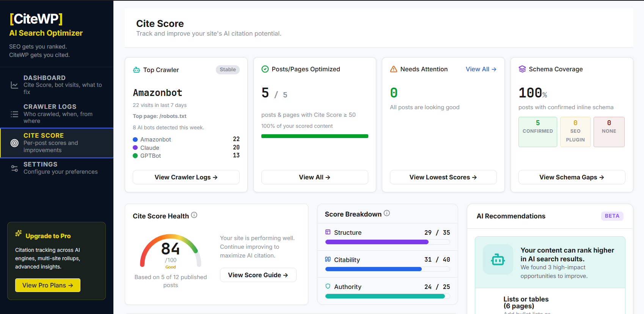Click the Crawler Logs list icon
This screenshot has height=314, width=644.
pyautogui.click(x=14, y=114)
